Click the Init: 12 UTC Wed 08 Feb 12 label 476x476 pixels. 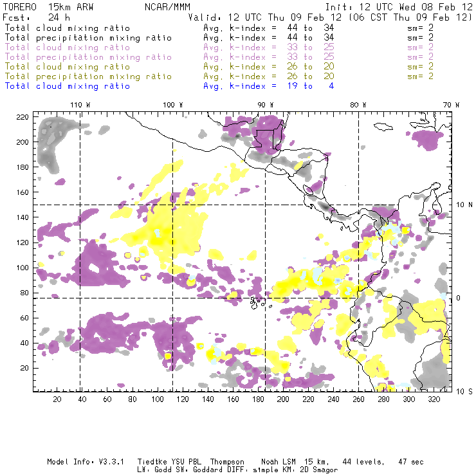[x=399, y=6]
